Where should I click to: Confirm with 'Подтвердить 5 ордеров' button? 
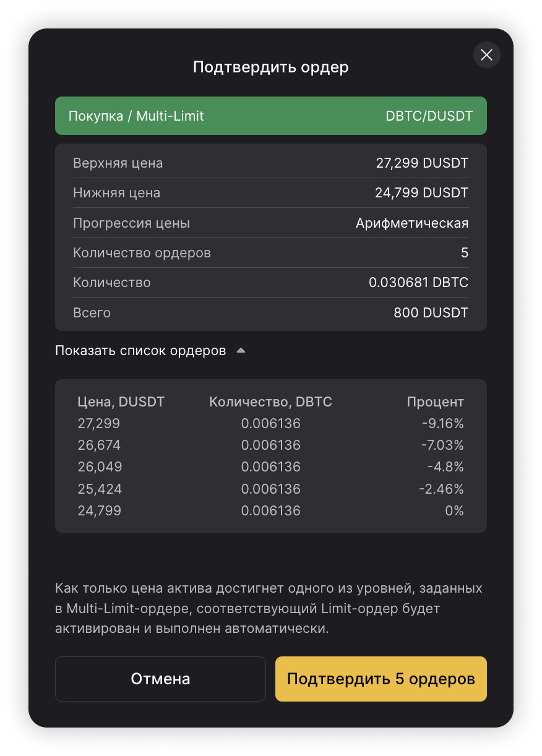pos(381,679)
